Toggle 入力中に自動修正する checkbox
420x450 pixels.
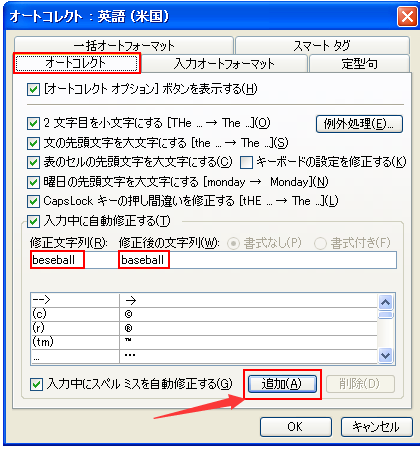point(33,221)
